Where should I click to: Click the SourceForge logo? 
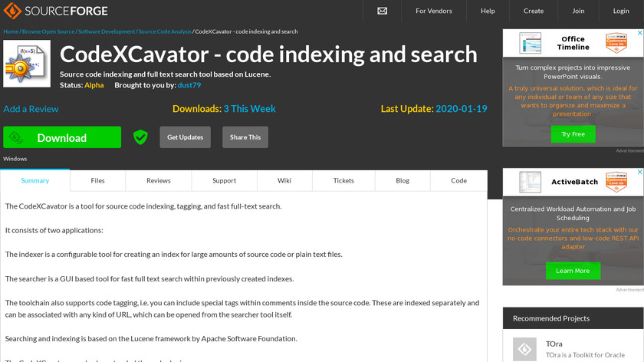pos(55,11)
